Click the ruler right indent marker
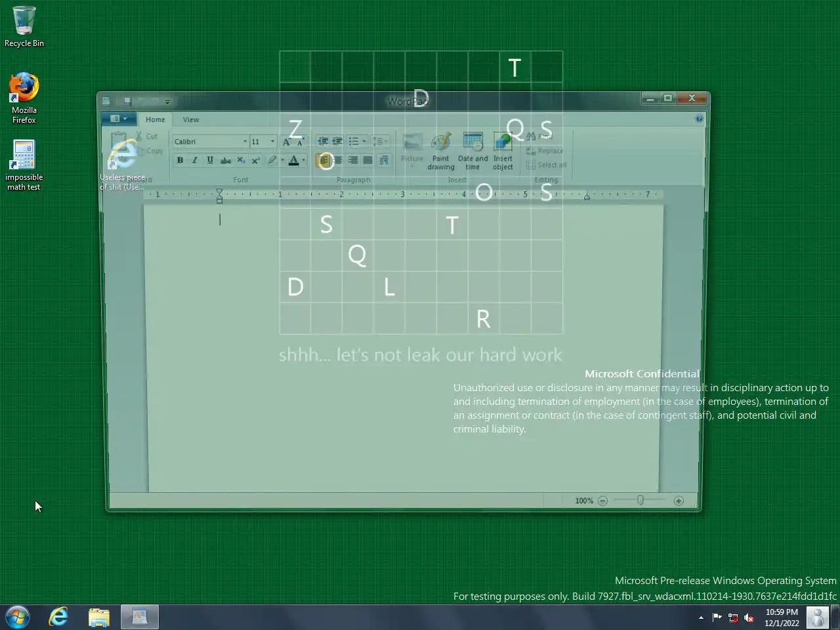This screenshot has width=840, height=630. [587, 197]
